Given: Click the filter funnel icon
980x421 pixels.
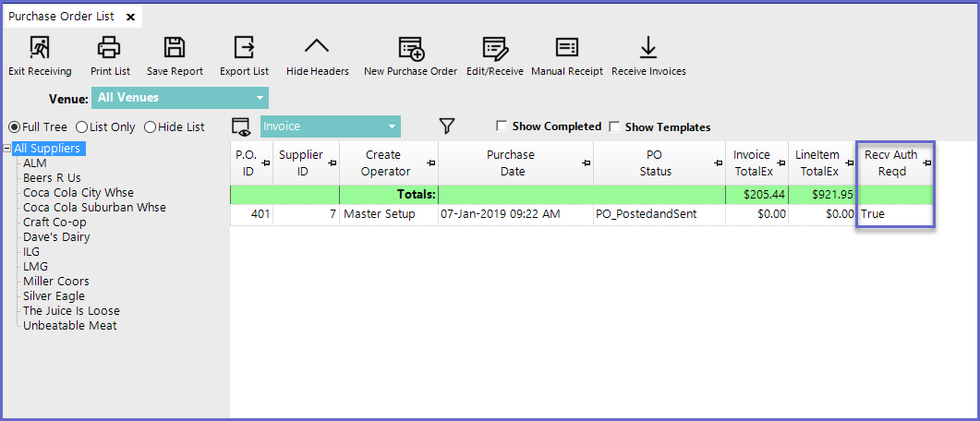Looking at the screenshot, I should [447, 126].
